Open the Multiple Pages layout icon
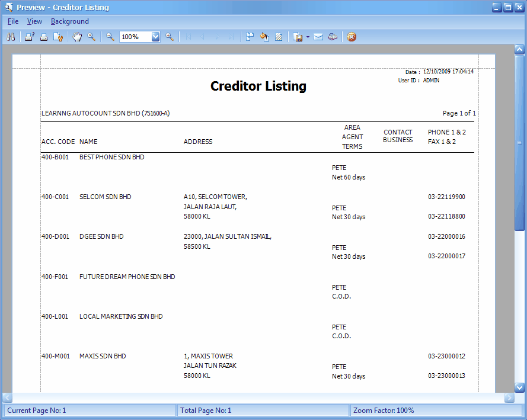The image size is (527, 420). coord(250,37)
